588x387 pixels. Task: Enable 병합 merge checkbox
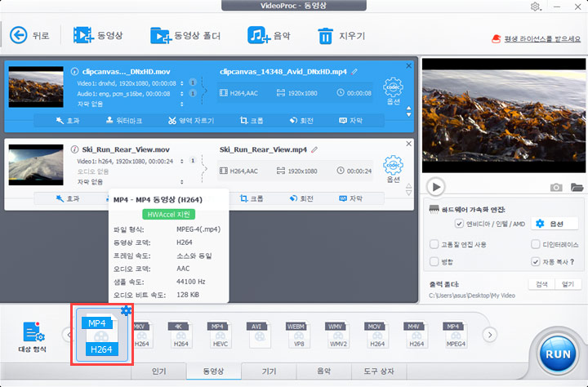[x=434, y=262]
